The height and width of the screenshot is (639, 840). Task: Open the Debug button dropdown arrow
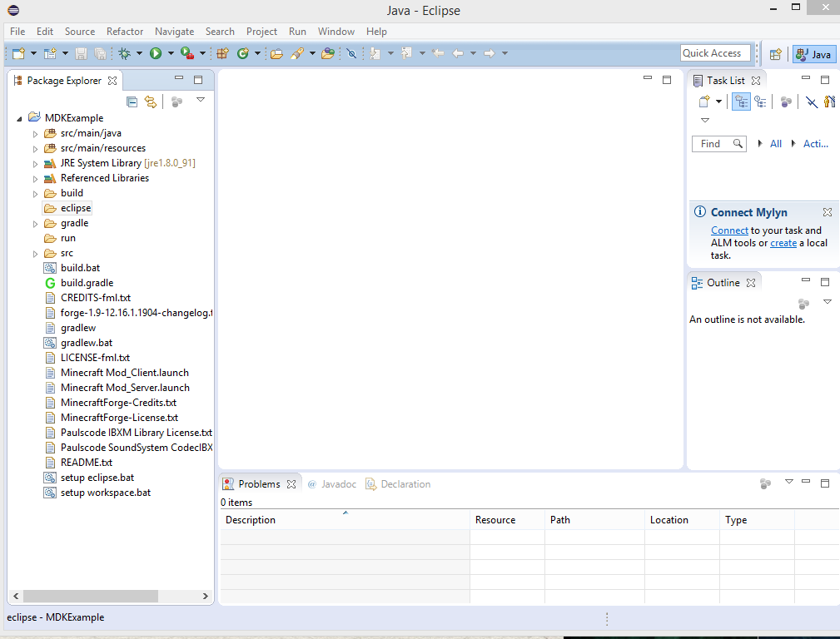139,53
